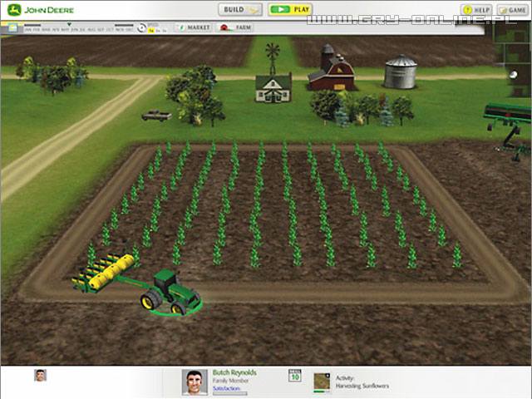
Task: Click the Satisfaction link
Action: click(226, 388)
